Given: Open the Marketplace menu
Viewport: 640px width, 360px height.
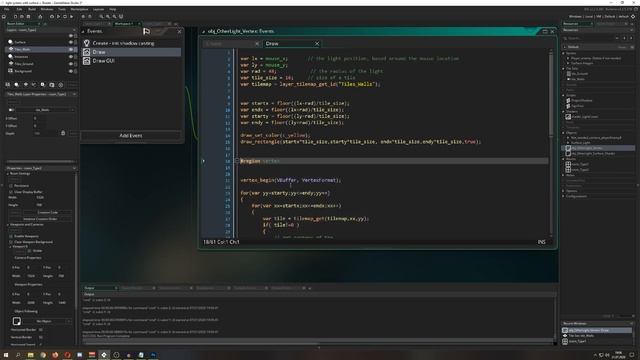Looking at the screenshot, I should [x=79, y=9].
